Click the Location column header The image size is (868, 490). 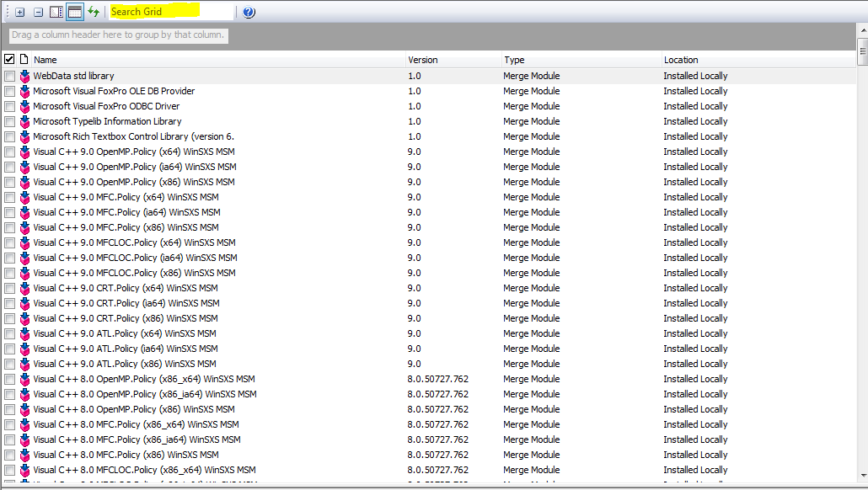[757, 60]
